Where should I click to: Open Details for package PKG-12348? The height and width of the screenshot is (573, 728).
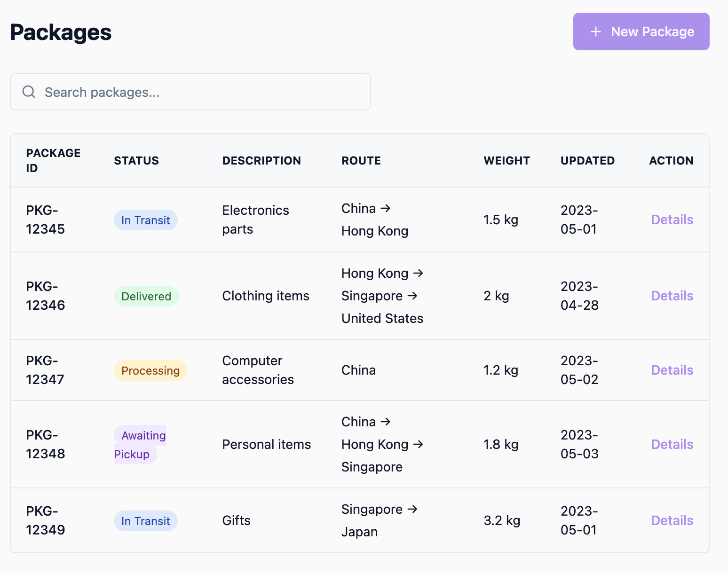(672, 444)
